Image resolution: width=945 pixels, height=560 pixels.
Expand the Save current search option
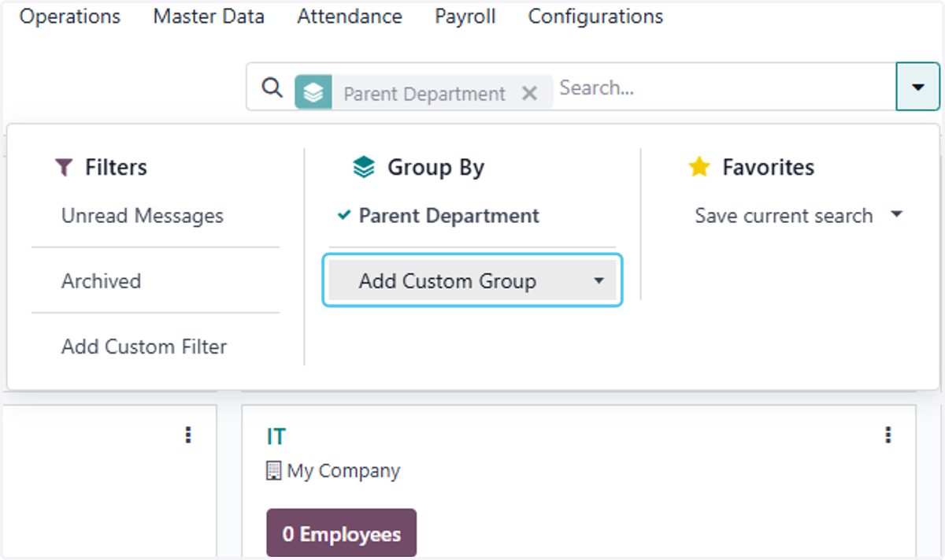click(x=799, y=216)
